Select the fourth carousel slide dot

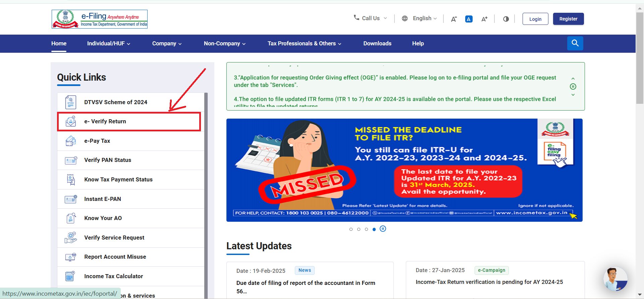coord(374,229)
